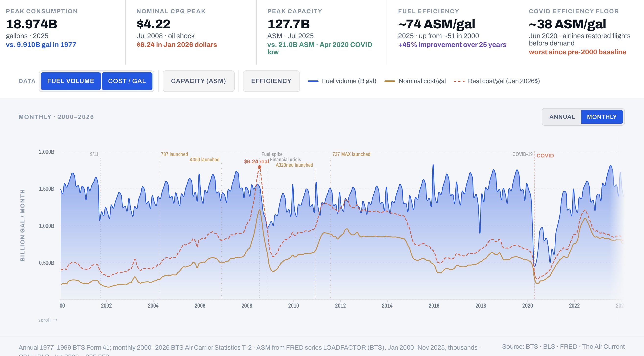This screenshot has height=356, width=644.
Task: Click the 787 launched annotation label
Action: click(x=174, y=154)
